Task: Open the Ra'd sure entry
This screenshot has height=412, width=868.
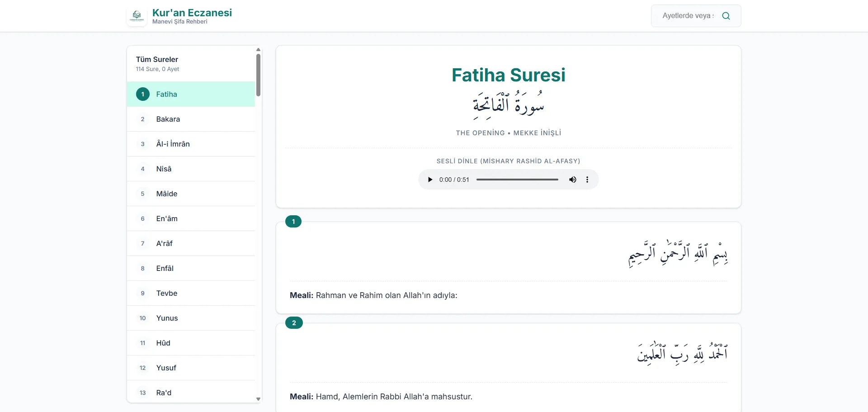Action: 191,392
